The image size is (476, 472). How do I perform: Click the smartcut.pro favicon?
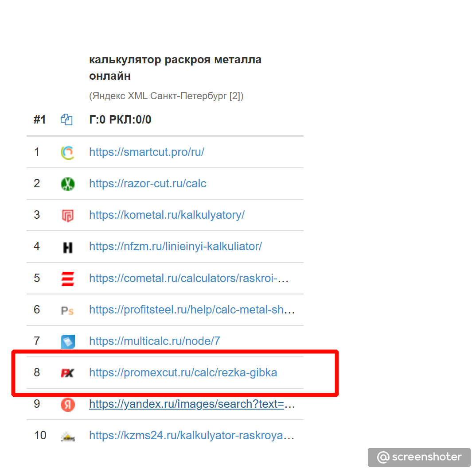pyautogui.click(x=67, y=152)
